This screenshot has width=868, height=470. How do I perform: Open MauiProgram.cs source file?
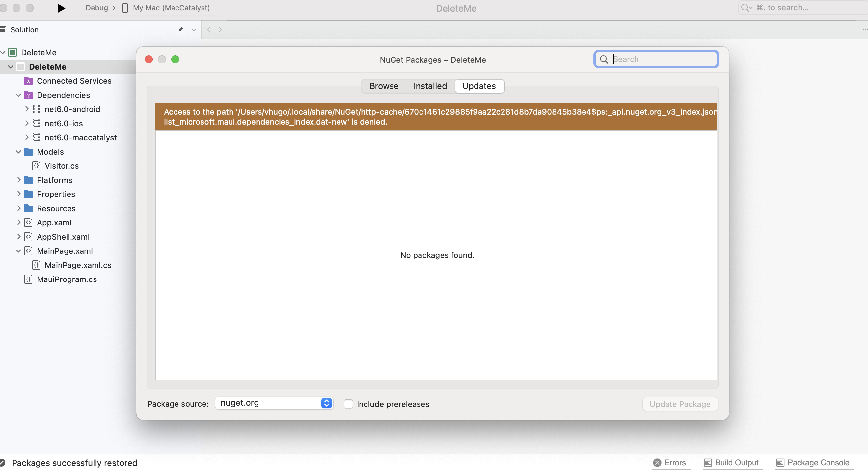tap(67, 279)
